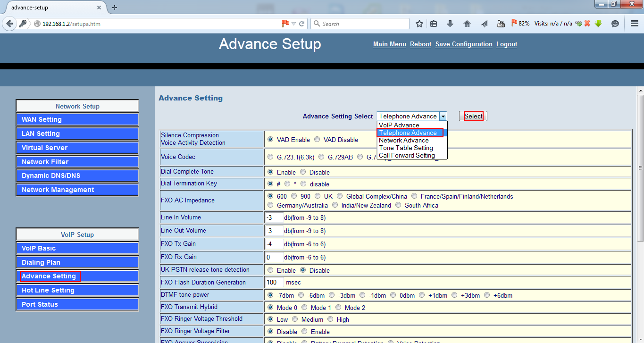Viewport: 644px width, 343px height.
Task: Open the URL history dropdown arrow
Action: coord(293,24)
